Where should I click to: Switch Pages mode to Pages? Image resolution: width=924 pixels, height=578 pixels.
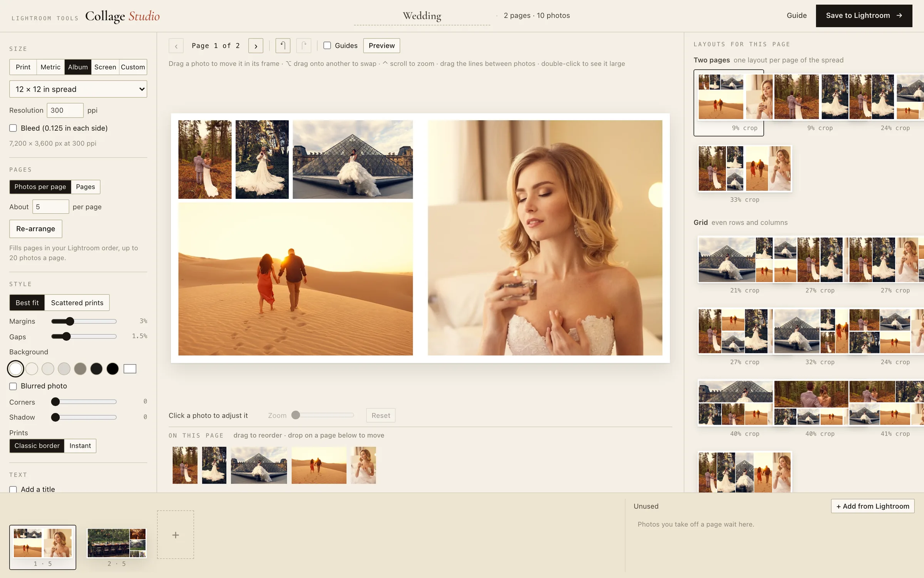85,187
